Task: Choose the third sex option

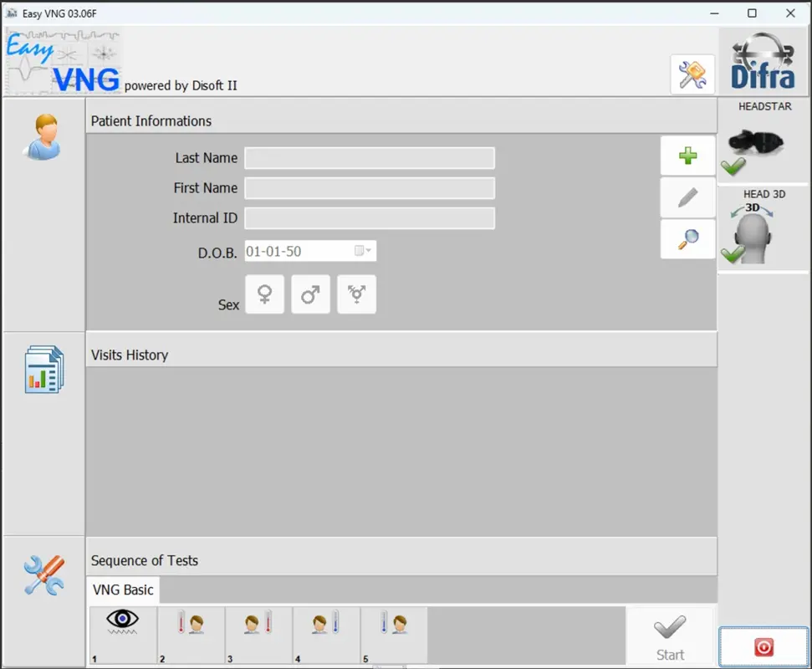Action: click(x=356, y=294)
